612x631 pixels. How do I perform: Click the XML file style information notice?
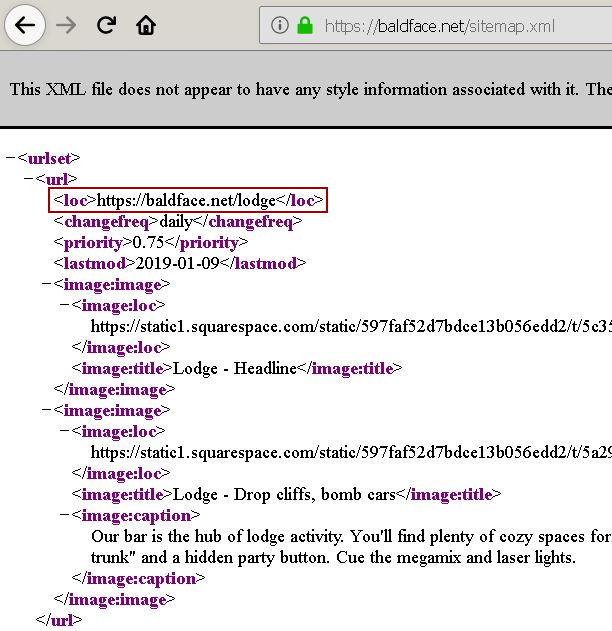tap(311, 89)
